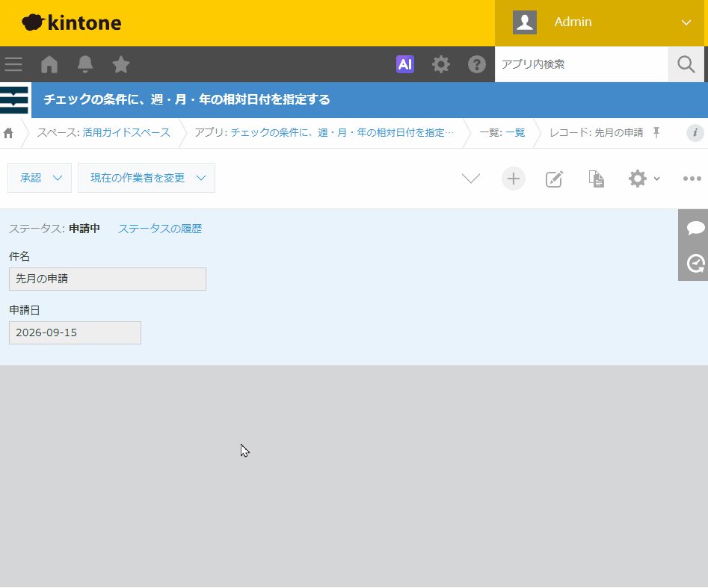Pin the record with the pushpin icon
Image resolution: width=708 pixels, height=588 pixels.
[x=656, y=132]
